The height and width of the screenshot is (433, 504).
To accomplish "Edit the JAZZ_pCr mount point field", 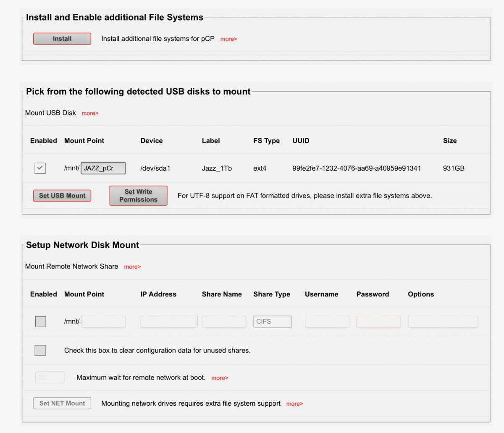I will pos(103,168).
